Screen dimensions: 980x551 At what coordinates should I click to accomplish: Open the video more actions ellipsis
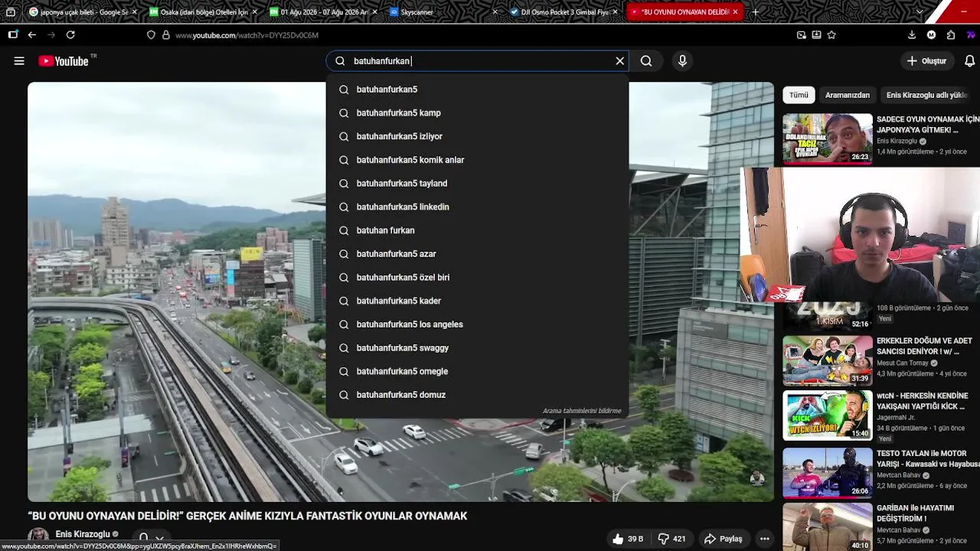pyautogui.click(x=764, y=539)
